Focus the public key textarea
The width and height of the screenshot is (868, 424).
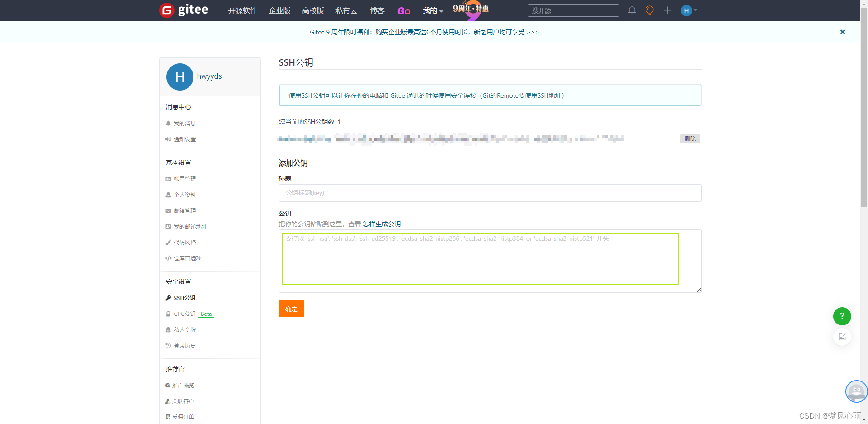click(490, 261)
